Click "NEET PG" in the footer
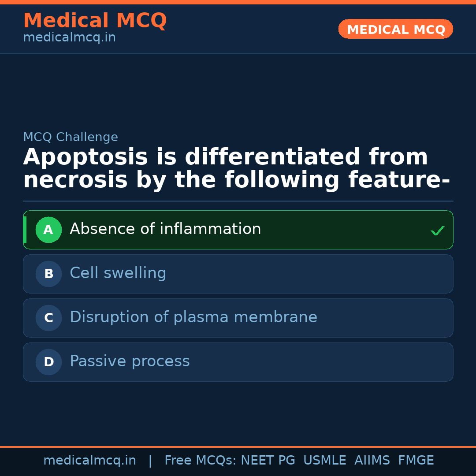This screenshot has width=476, height=476. [x=268, y=461]
